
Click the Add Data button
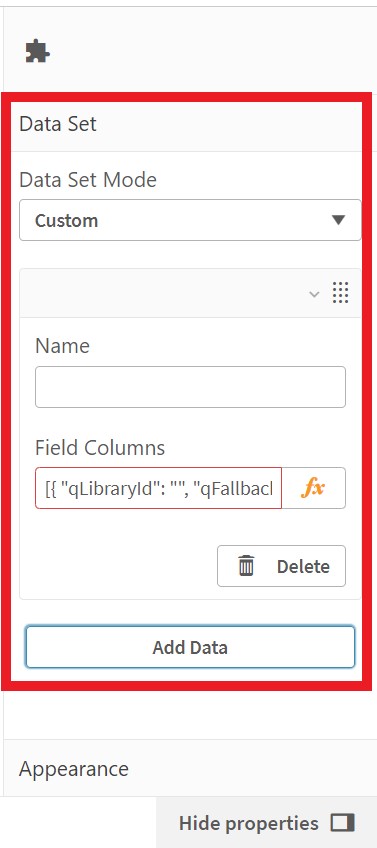coord(190,647)
